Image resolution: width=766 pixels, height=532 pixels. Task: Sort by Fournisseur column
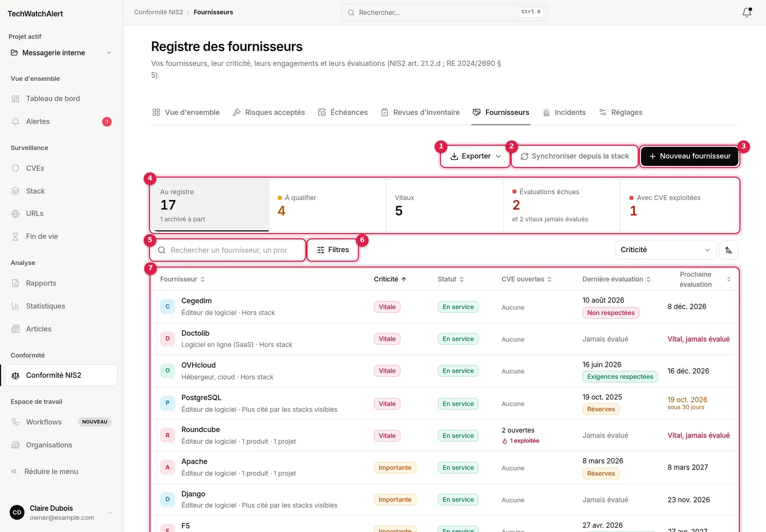pos(182,279)
